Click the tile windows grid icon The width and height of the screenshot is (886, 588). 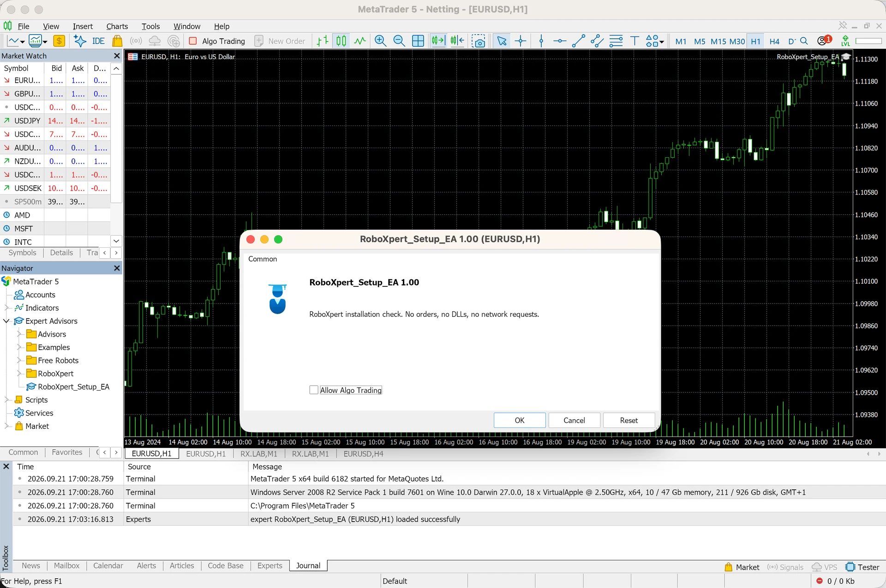point(418,41)
